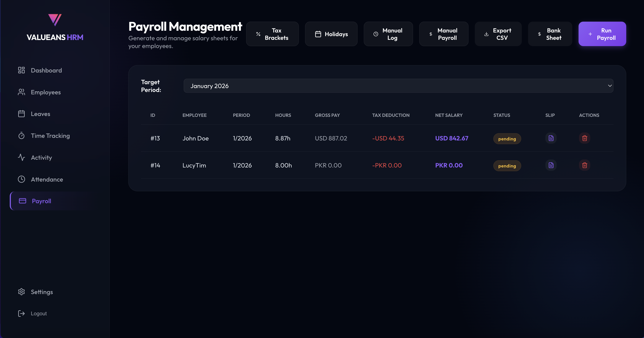The height and width of the screenshot is (338, 644).
Task: Click the Time Tracking stopwatch icon
Action: coord(21,135)
